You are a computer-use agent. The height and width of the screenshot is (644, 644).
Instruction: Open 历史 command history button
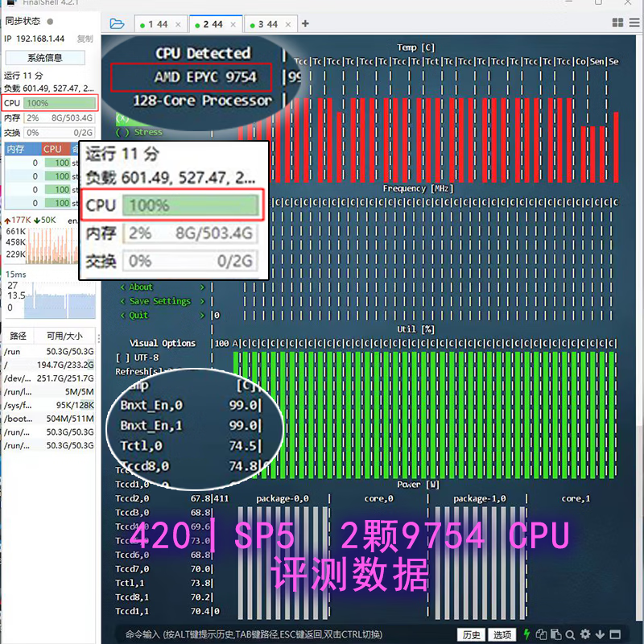click(x=471, y=634)
